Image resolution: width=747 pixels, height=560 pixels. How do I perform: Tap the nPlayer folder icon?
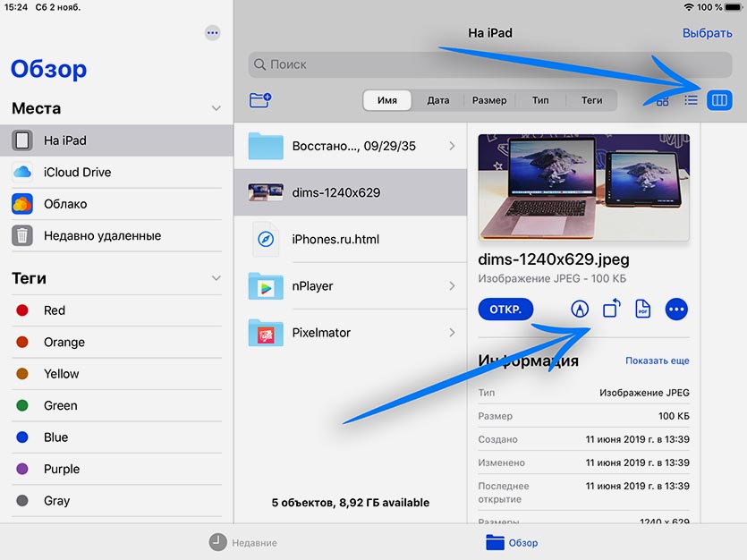[x=266, y=285]
